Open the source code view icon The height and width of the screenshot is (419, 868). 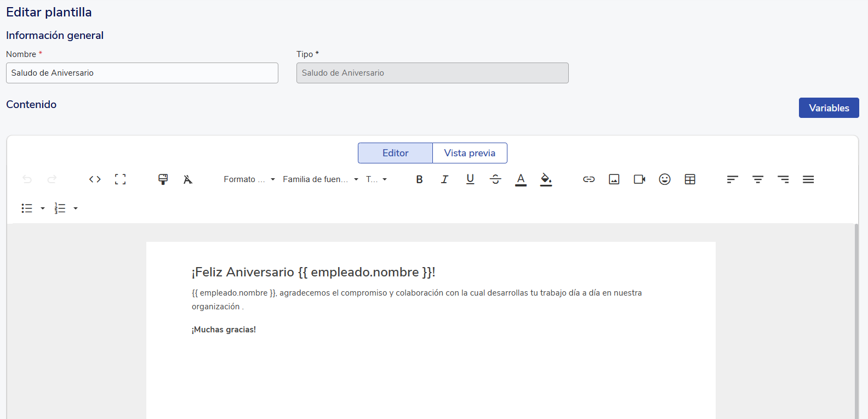pos(95,179)
